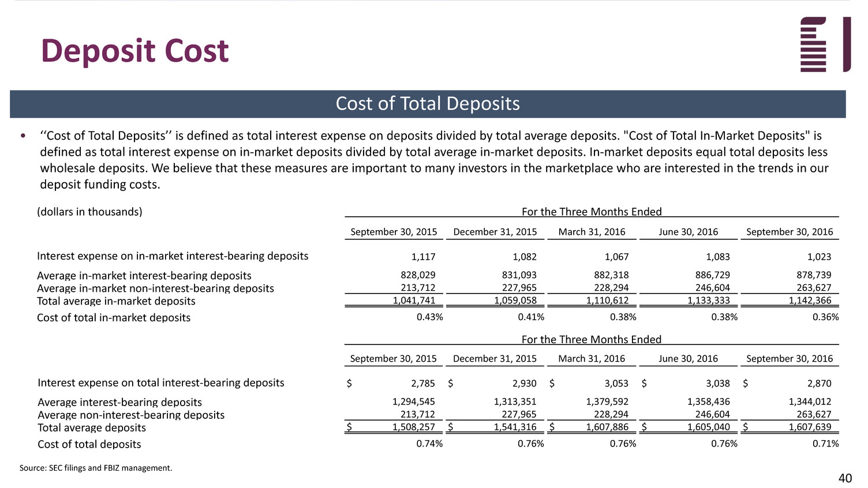This screenshot has height=488, width=868.
Task: Click the 0.36% in-market cost value
Action: pyautogui.click(x=826, y=317)
